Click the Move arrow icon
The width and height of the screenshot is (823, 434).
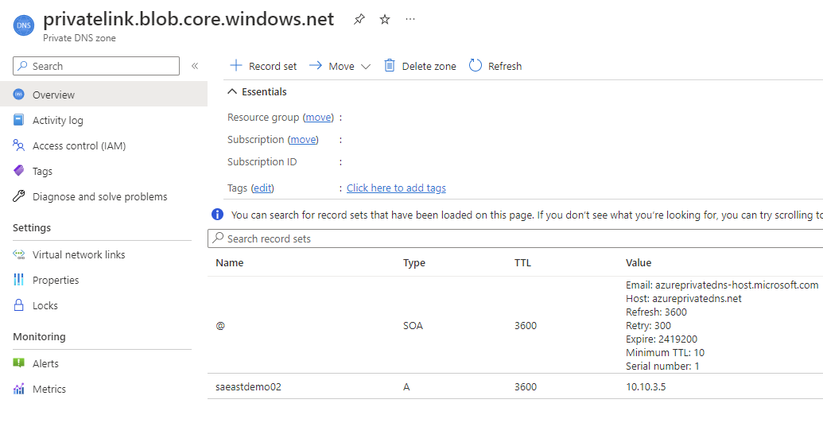click(x=315, y=66)
